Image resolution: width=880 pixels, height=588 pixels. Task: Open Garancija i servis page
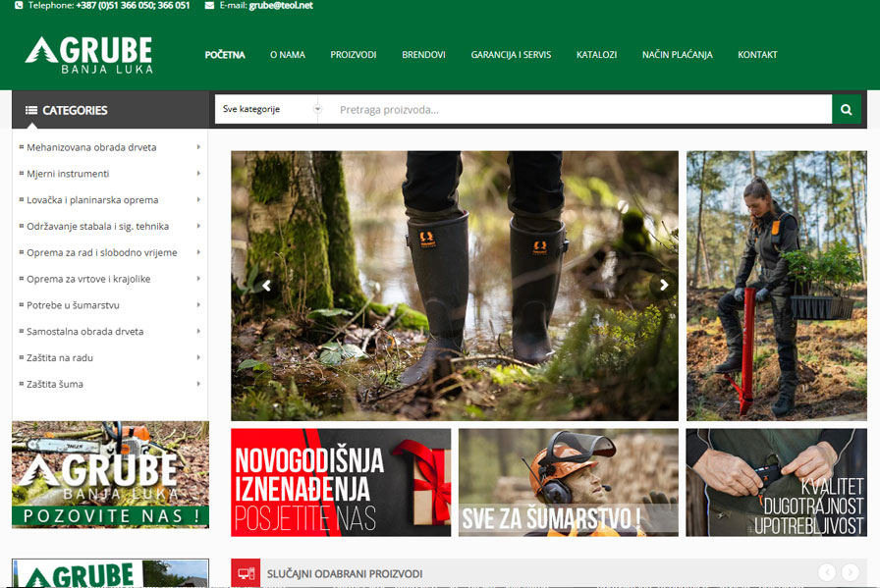tap(511, 55)
